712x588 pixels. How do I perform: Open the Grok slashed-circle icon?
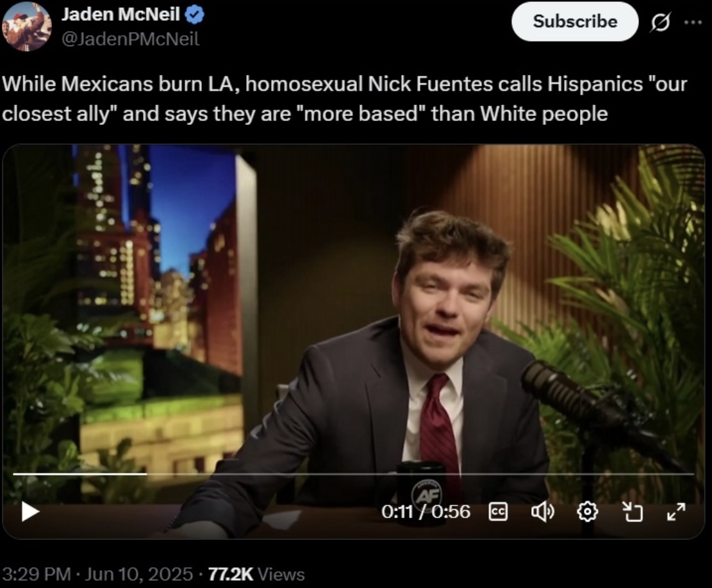point(659,22)
